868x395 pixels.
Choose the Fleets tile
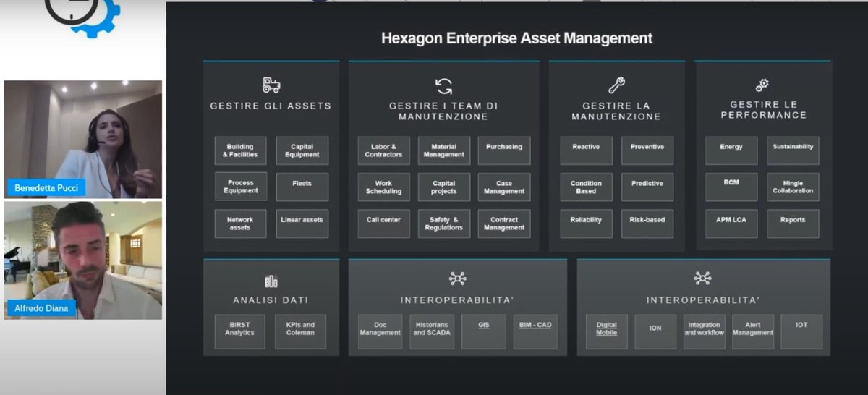pyautogui.click(x=302, y=187)
